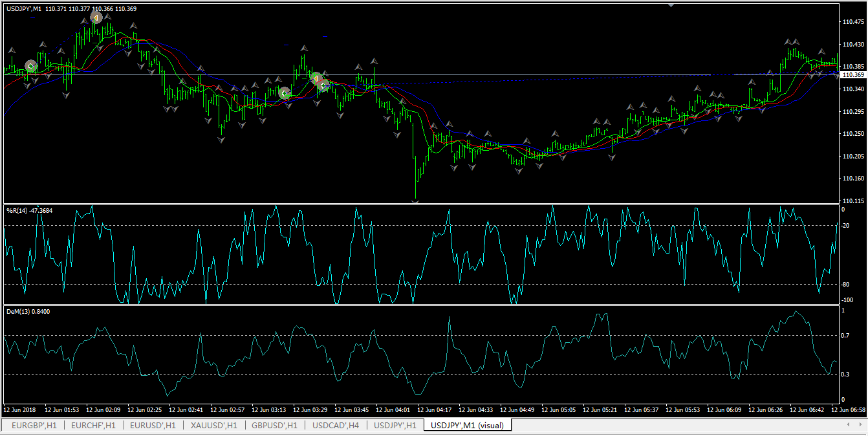Click the 12 Jun 03:13 time label

point(269,410)
